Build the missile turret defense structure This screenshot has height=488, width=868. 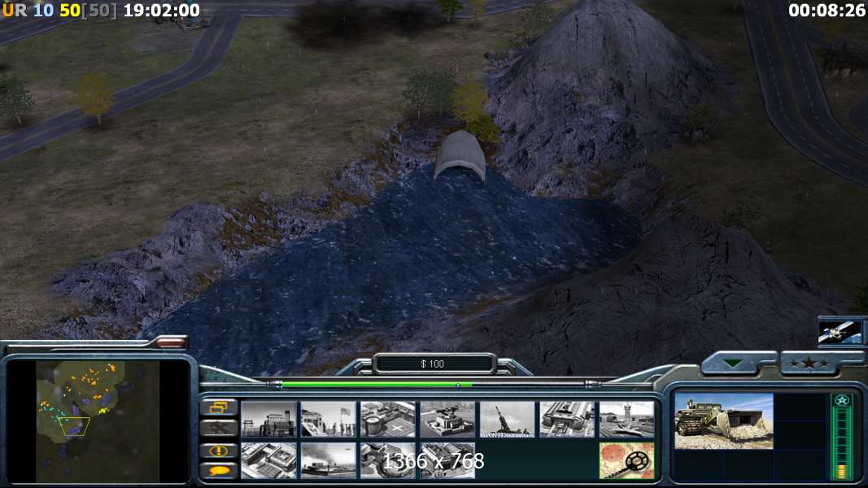click(x=448, y=420)
